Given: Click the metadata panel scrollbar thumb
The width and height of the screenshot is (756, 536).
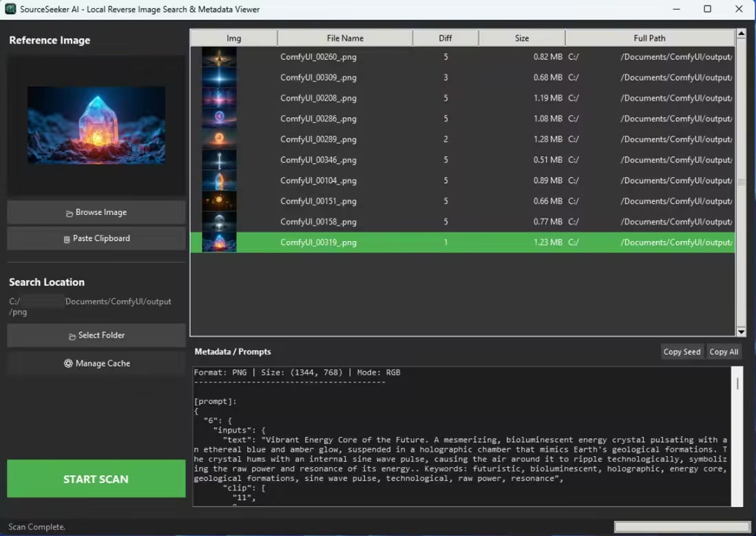Looking at the screenshot, I should [x=737, y=384].
